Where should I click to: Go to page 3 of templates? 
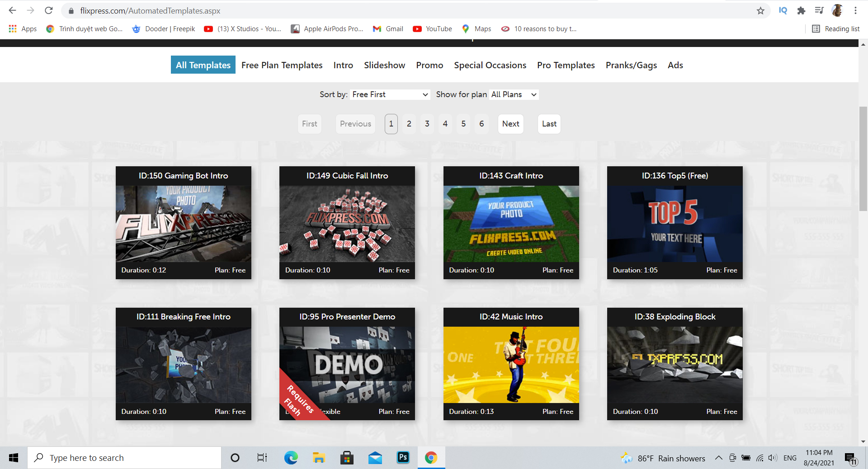(x=427, y=124)
